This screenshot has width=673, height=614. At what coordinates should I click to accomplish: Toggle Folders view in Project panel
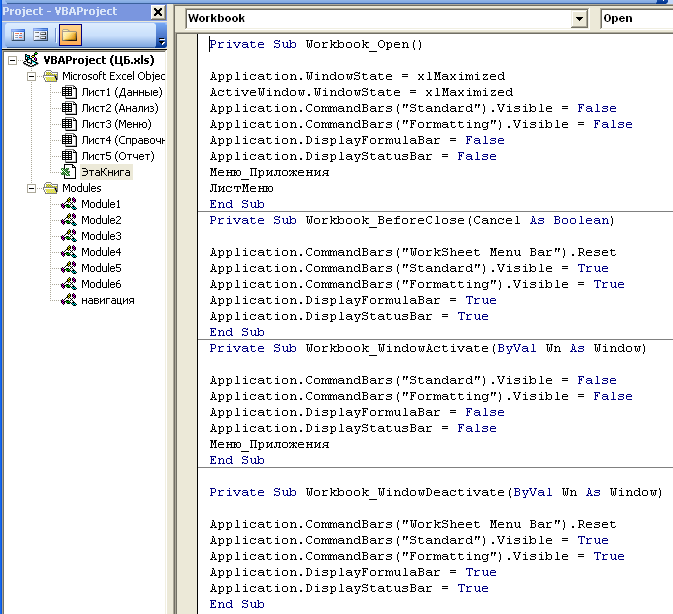click(70, 35)
